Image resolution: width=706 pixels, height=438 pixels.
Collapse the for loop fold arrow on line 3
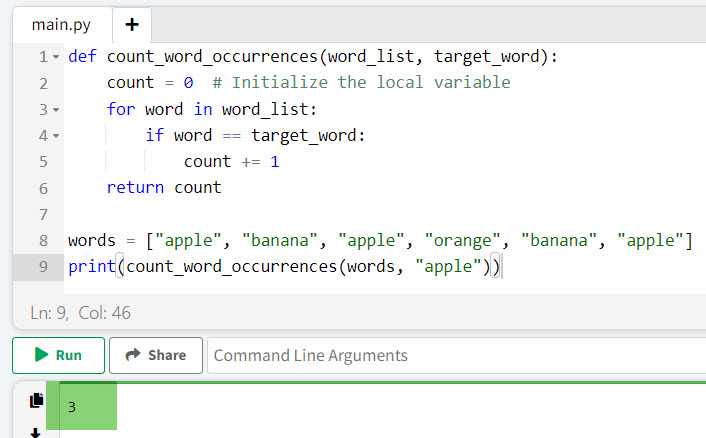pos(56,110)
